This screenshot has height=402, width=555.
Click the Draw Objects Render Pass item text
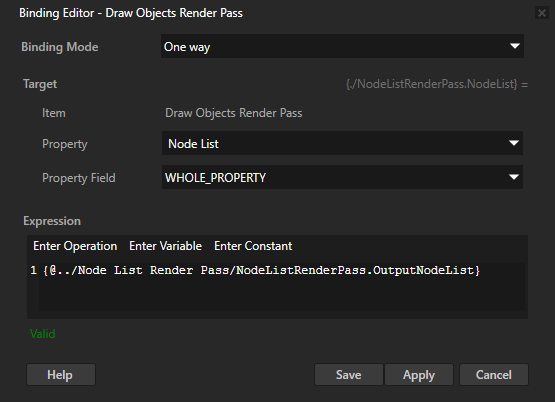click(x=234, y=113)
